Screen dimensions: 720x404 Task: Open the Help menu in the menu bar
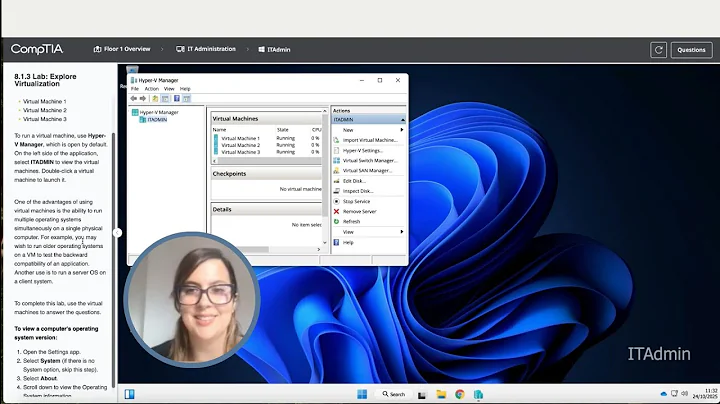(x=185, y=89)
